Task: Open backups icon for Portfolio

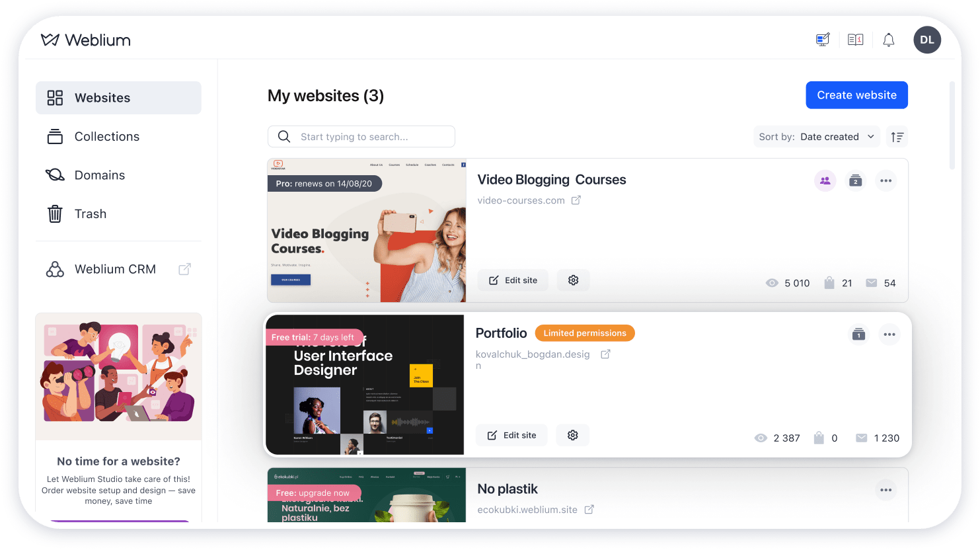Action: pos(858,334)
